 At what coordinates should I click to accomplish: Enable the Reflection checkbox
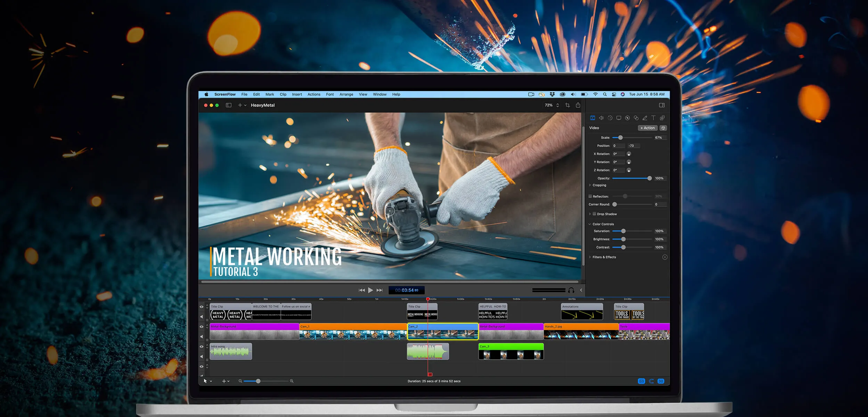590,196
